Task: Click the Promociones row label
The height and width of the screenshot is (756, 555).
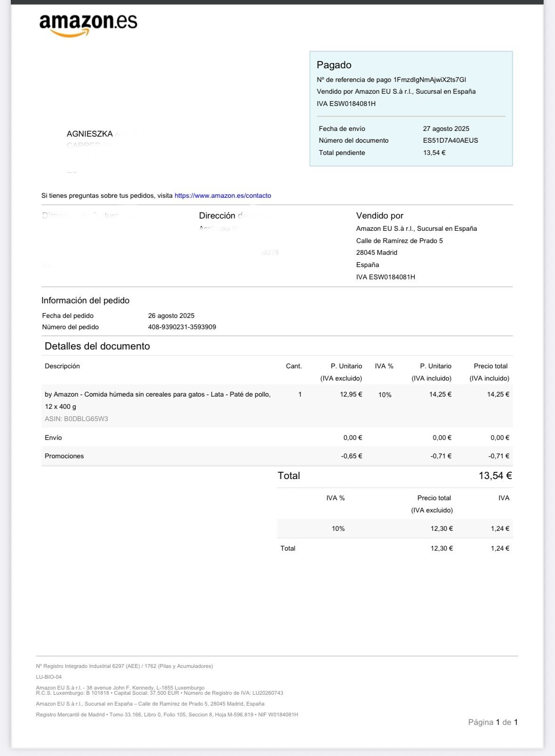Action: (x=64, y=456)
